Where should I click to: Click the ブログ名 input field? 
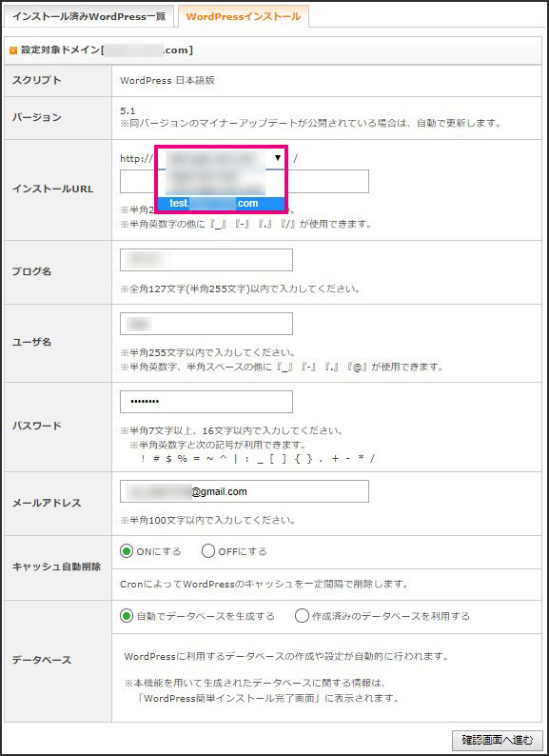[x=206, y=260]
